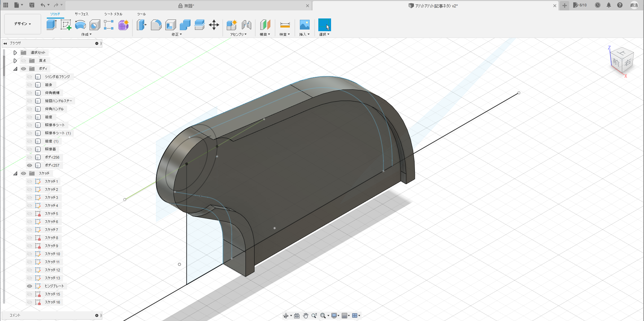Click the Create Sketch icon
Viewport: 644px width, 321px height.
click(66, 25)
